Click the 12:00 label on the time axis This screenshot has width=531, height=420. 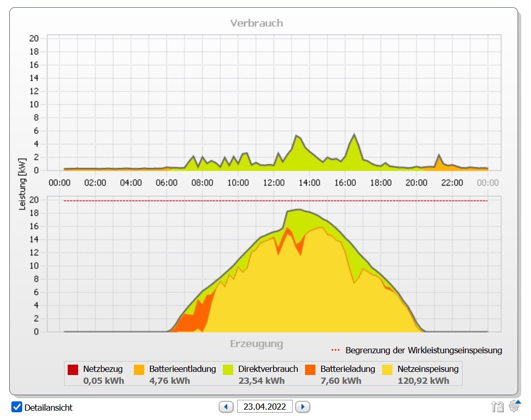click(x=274, y=183)
